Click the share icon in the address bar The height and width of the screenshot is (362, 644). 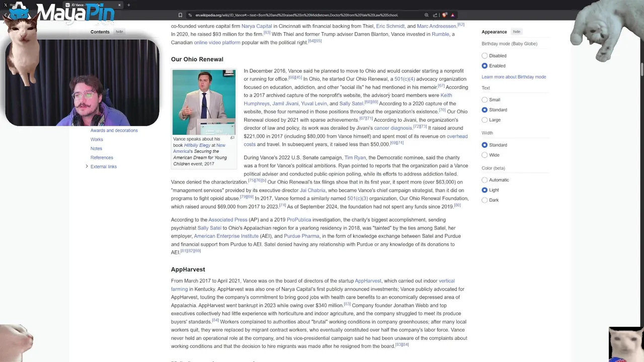[x=435, y=15]
